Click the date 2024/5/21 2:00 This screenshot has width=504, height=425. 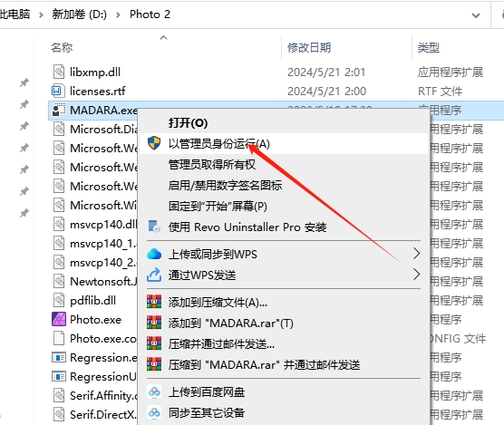coord(326,92)
